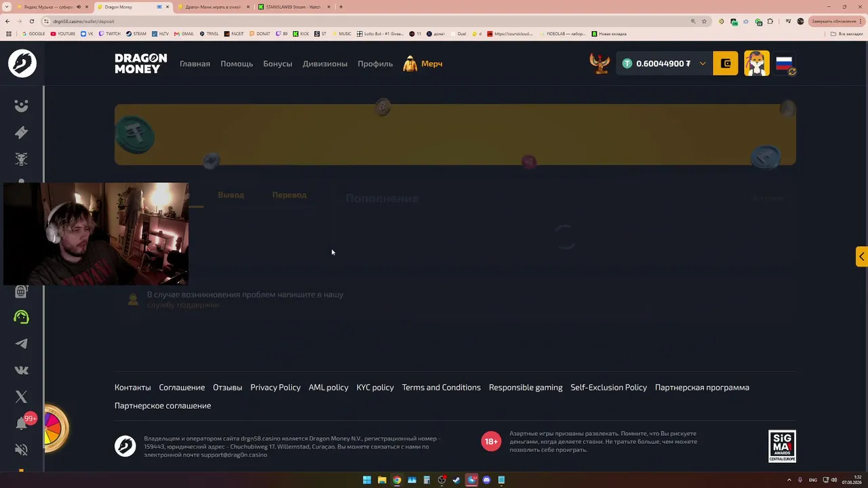Click the 18+ age restriction badge

(x=491, y=441)
